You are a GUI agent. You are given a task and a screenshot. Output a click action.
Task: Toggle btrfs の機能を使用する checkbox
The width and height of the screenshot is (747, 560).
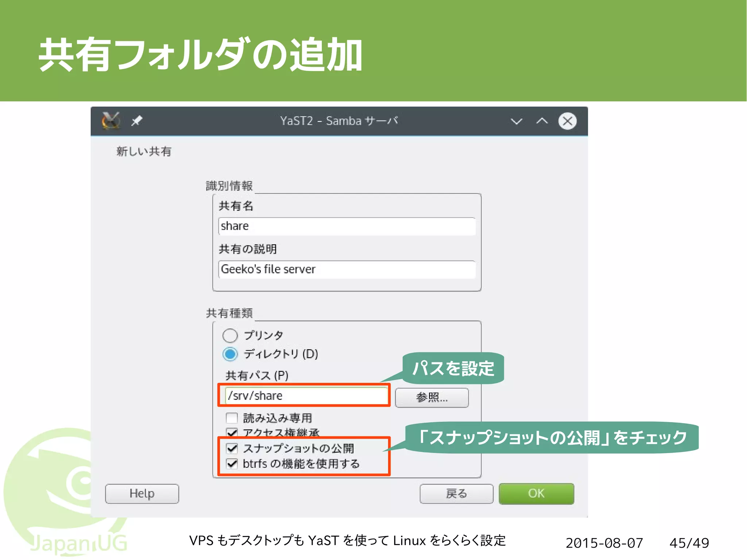point(232,464)
